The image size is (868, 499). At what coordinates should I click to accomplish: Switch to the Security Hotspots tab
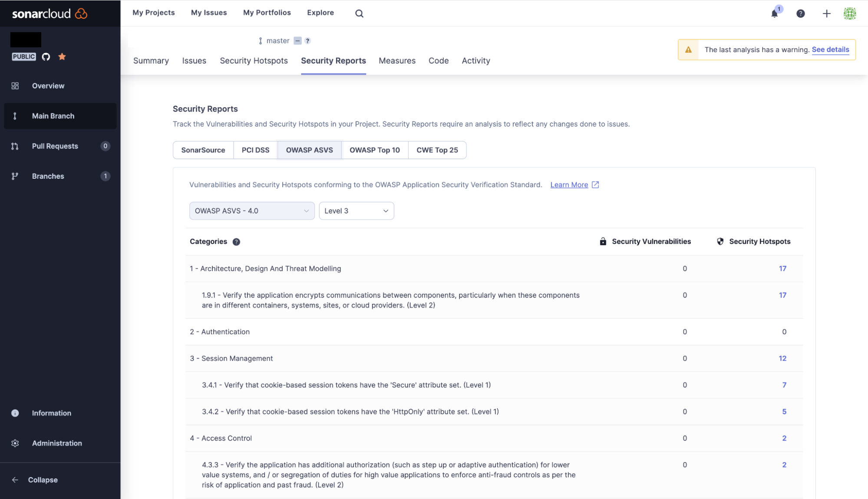(x=254, y=61)
